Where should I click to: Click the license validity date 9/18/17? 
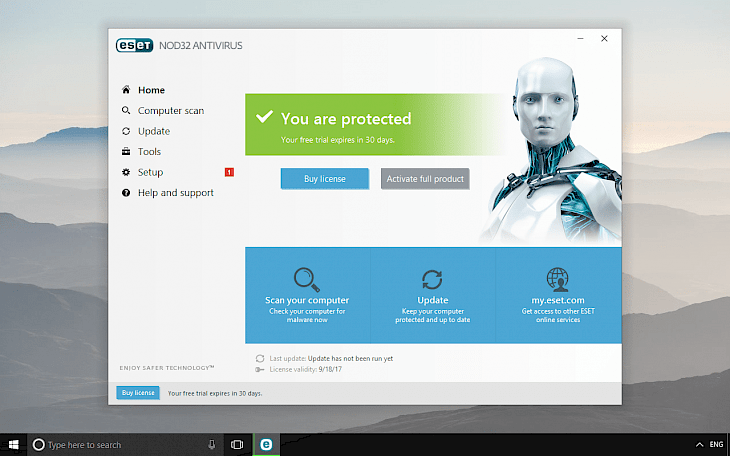click(x=330, y=369)
